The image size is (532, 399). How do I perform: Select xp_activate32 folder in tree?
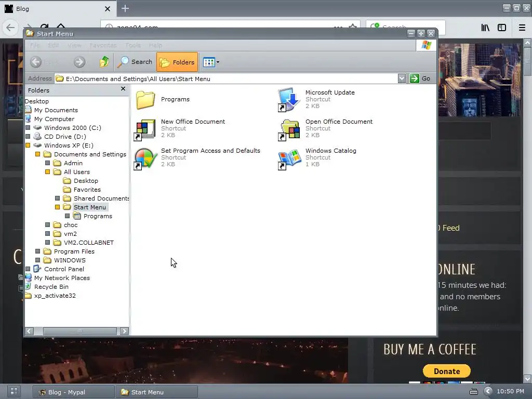tap(55, 296)
